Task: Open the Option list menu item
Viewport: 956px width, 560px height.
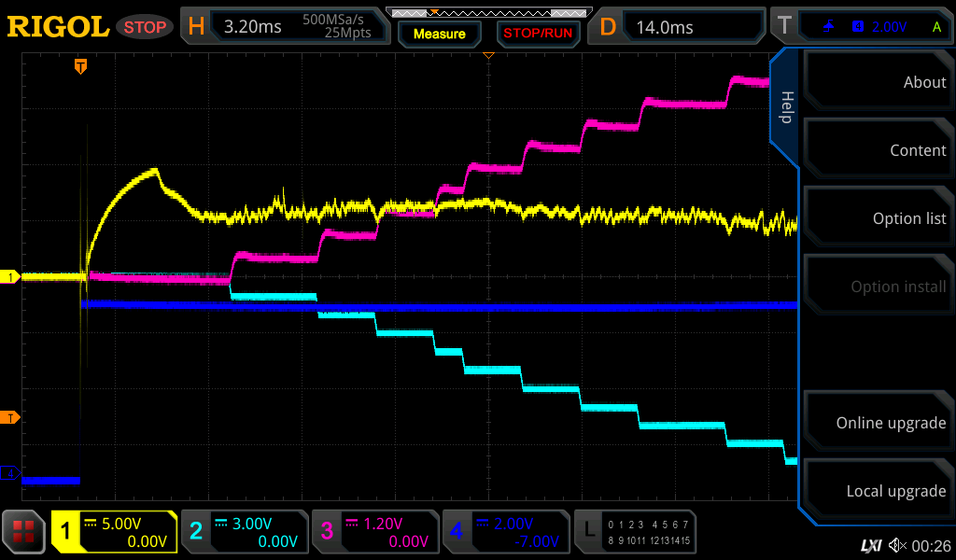Action: [878, 218]
